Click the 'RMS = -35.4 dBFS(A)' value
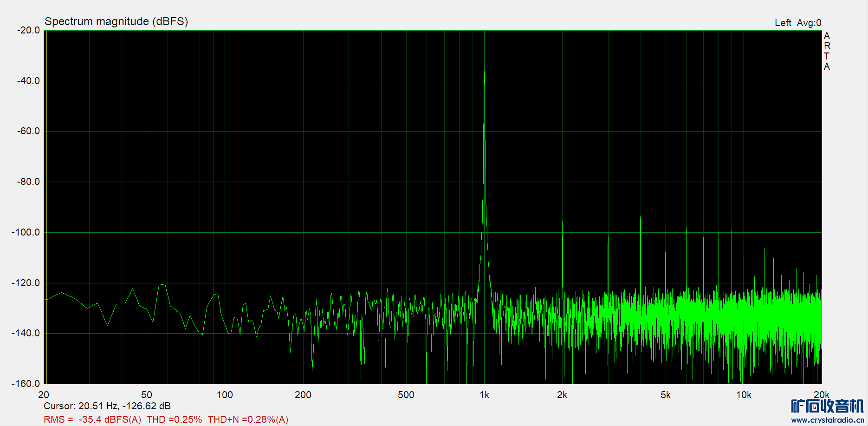The image size is (868, 426). coord(92,419)
